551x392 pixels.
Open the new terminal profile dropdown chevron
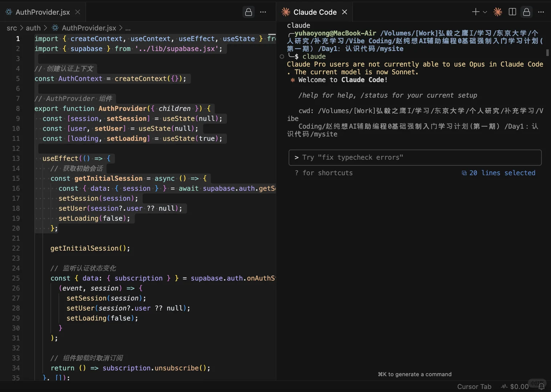pyautogui.click(x=485, y=12)
